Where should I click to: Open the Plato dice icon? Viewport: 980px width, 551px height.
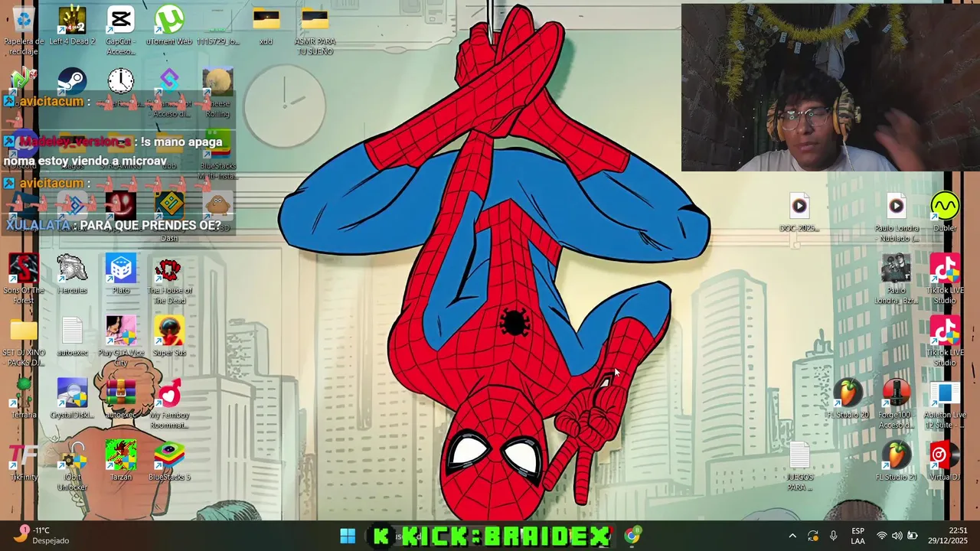(120, 269)
